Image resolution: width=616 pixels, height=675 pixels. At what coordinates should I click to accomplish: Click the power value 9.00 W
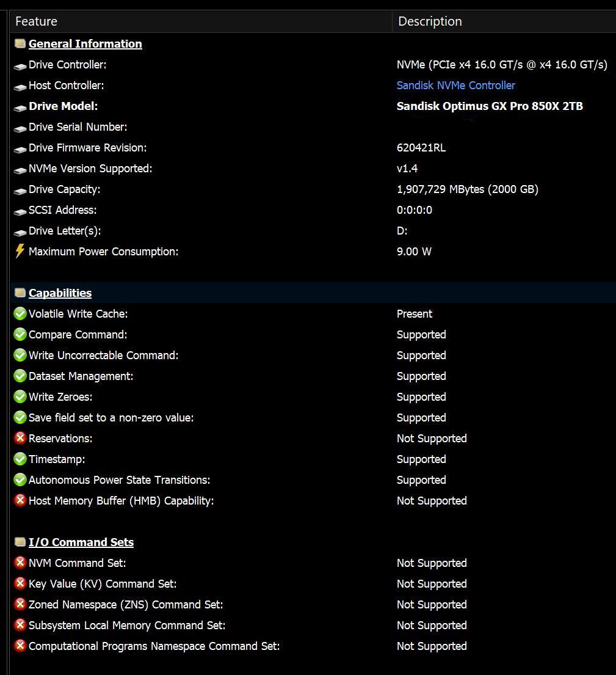pyautogui.click(x=414, y=252)
